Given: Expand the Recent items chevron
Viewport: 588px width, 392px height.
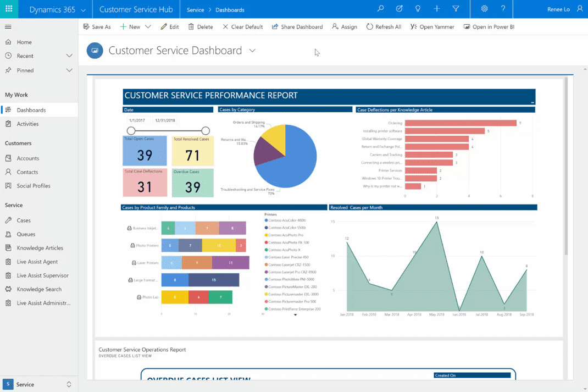Looking at the screenshot, I should (69, 56).
